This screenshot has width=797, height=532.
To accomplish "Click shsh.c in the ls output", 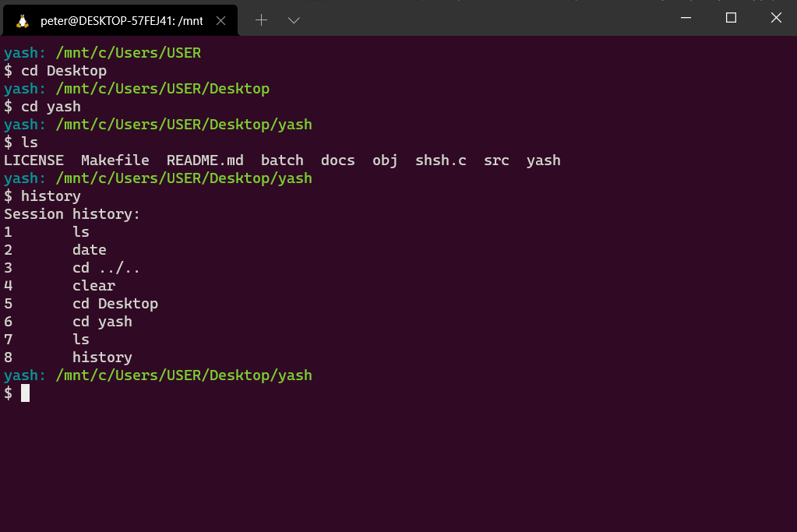I will pos(440,160).
